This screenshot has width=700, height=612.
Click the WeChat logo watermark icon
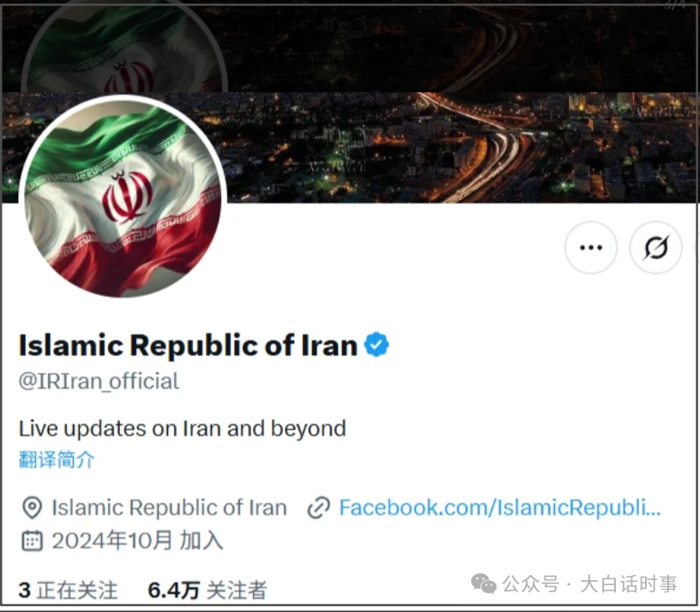(x=484, y=584)
